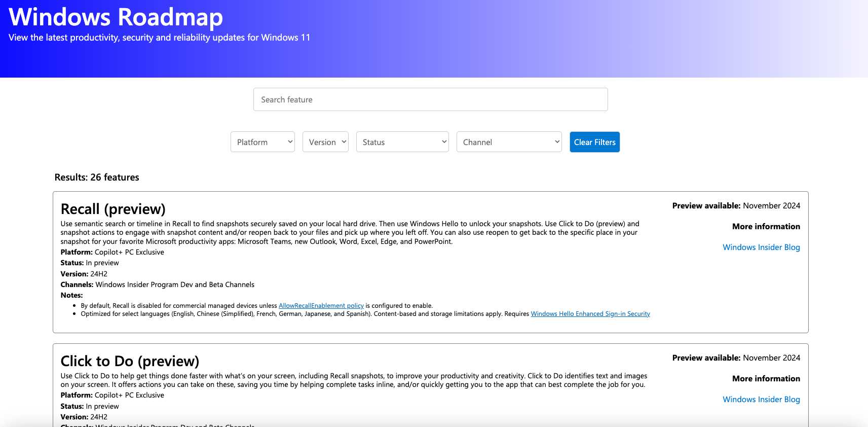Open the Status filter dropdown
Image resolution: width=868 pixels, height=427 pixels.
(402, 142)
